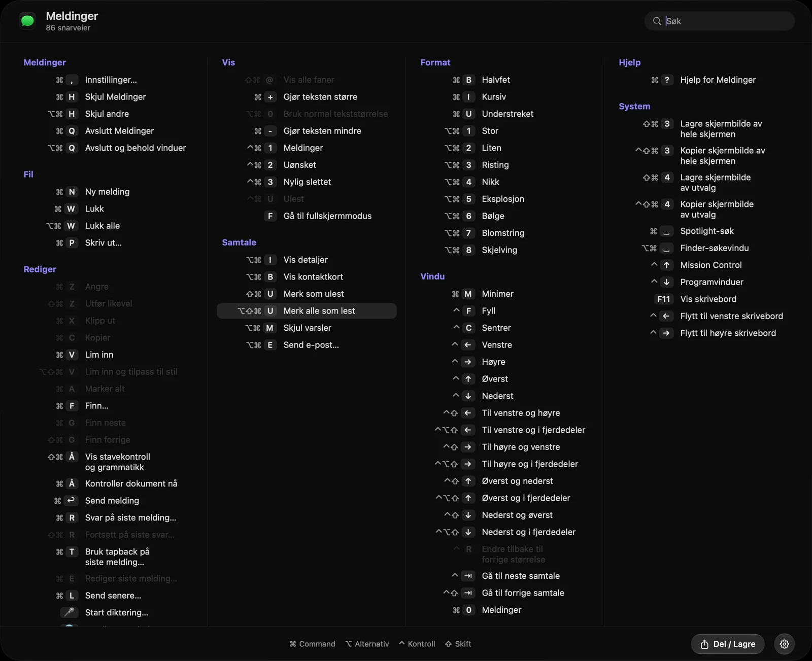812x661 pixels.
Task: Click the right arrow for Flytt til høyre skrivebord
Action: coord(666,333)
